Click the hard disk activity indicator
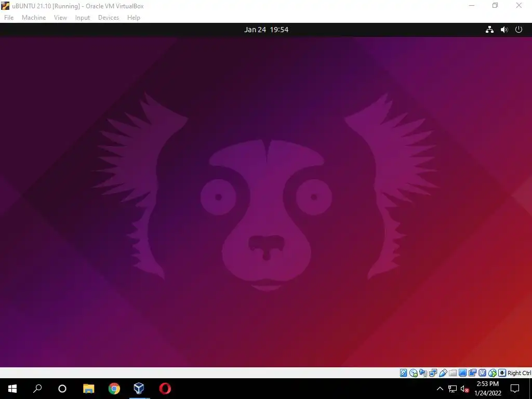The height and width of the screenshot is (399, 532). pyautogui.click(x=403, y=373)
